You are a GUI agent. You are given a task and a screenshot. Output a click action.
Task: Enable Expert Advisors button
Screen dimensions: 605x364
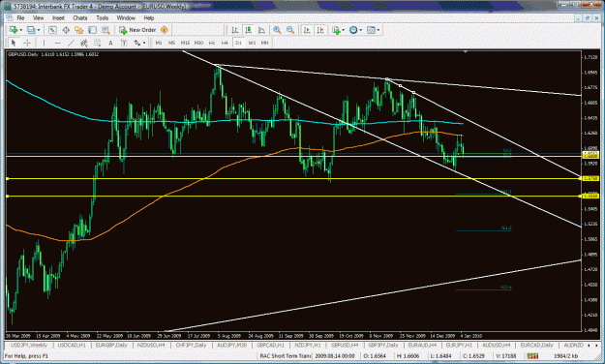tap(165, 30)
